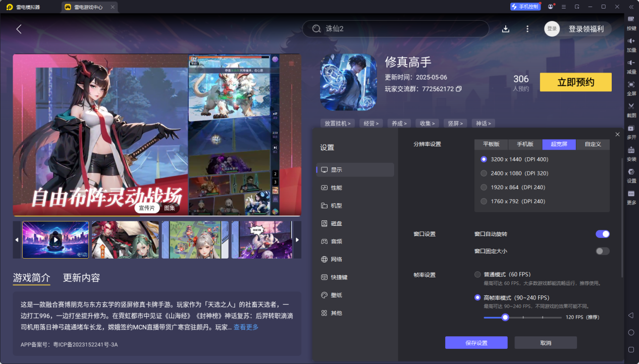Tap the Android back triangle button
This screenshot has height=364, width=639.
pyautogui.click(x=631, y=315)
